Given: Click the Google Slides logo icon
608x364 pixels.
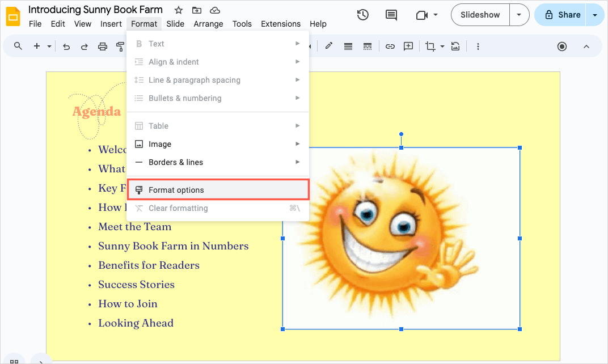Looking at the screenshot, I should pyautogui.click(x=13, y=16).
